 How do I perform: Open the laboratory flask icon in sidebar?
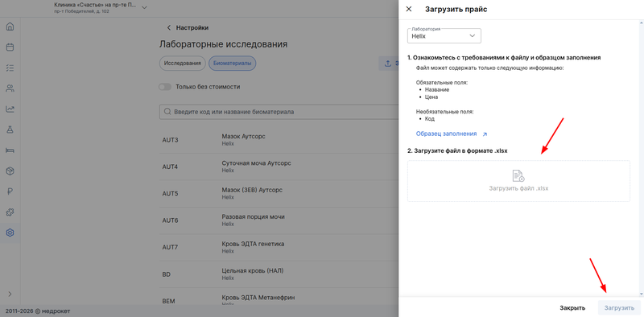click(x=10, y=130)
